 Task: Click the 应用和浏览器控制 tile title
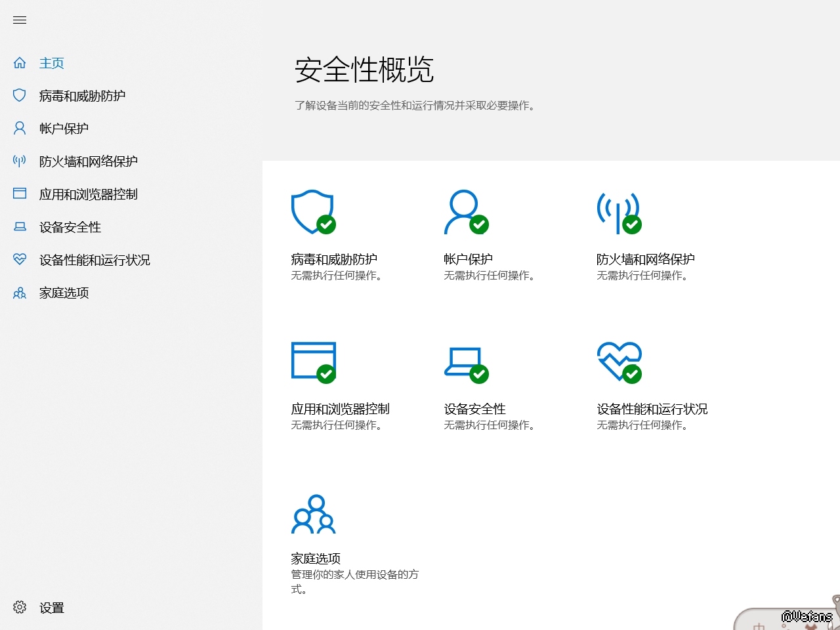tap(341, 409)
